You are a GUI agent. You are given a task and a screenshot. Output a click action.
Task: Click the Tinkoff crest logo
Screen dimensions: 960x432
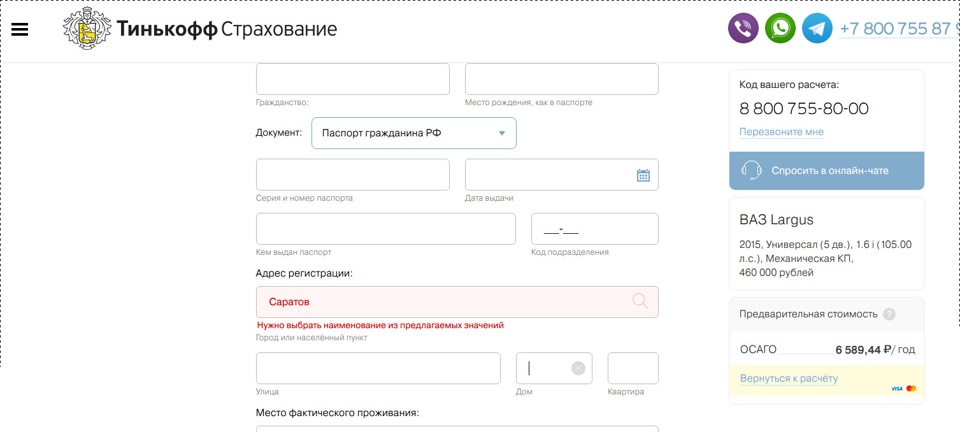[88, 29]
